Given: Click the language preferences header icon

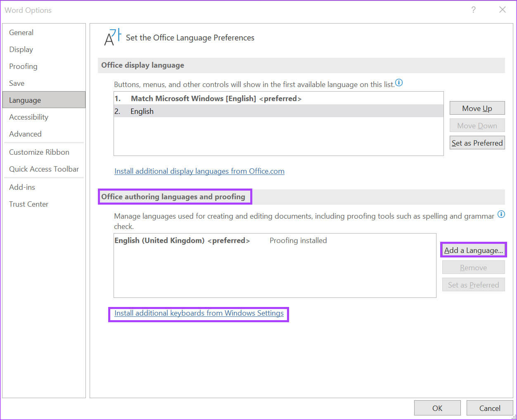Looking at the screenshot, I should coord(113,38).
